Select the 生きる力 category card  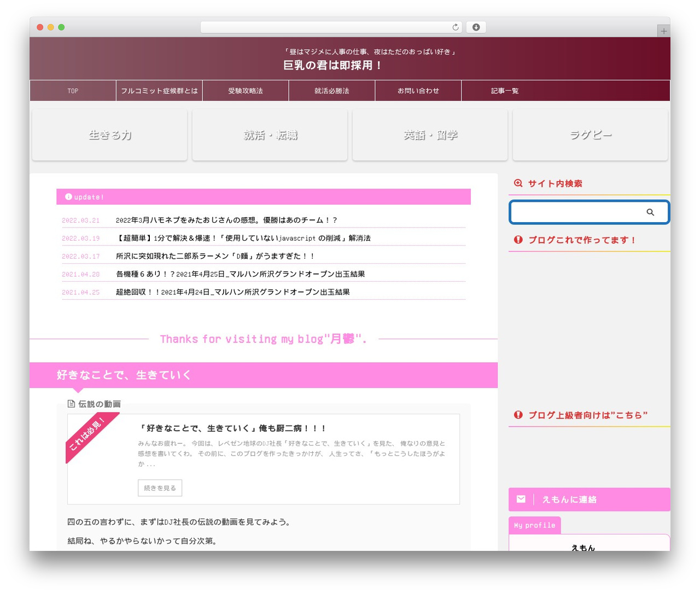(x=110, y=135)
